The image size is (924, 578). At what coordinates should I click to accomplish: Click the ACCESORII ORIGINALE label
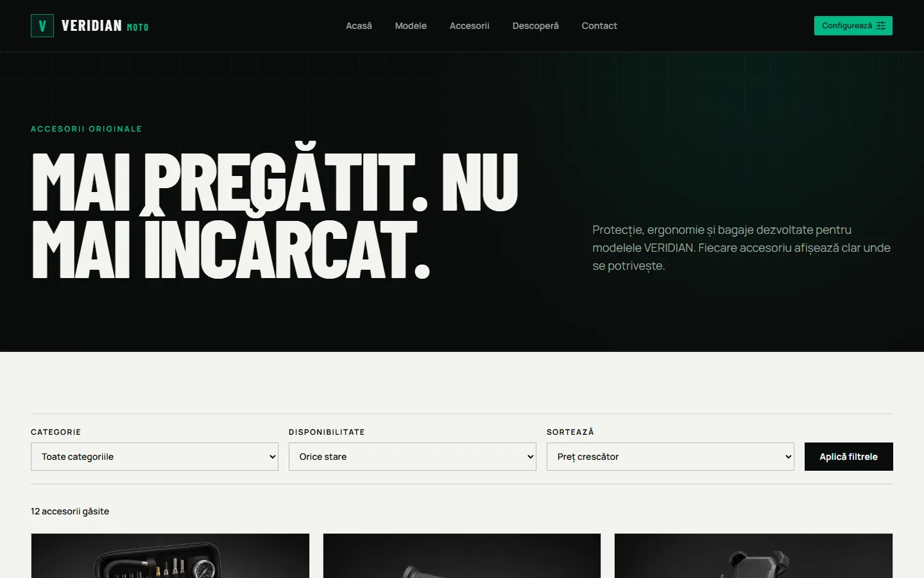86,129
